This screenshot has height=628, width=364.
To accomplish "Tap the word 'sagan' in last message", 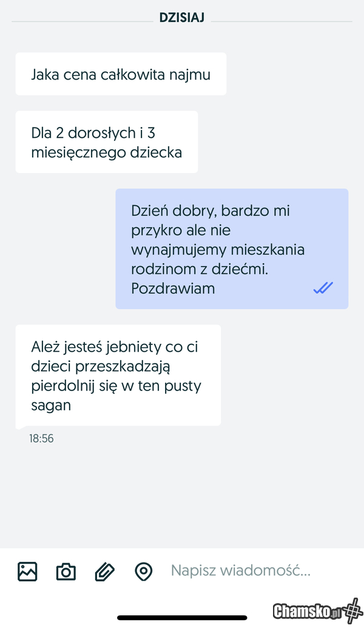I will (x=51, y=406).
